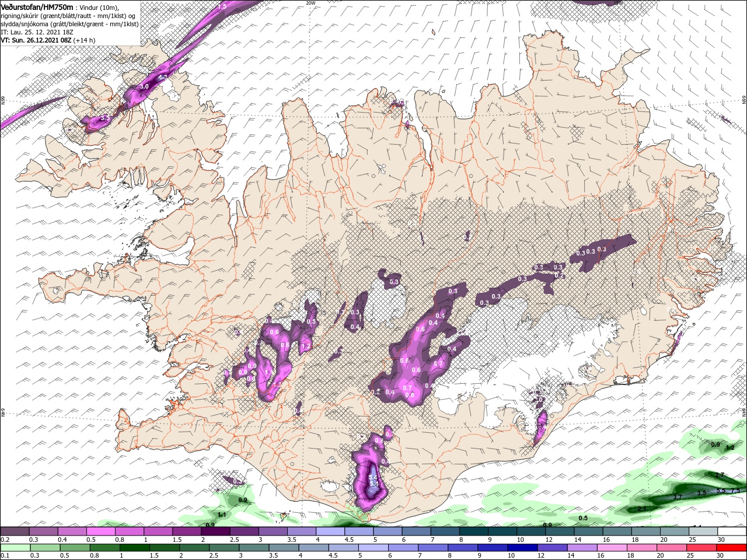Click the 2.7 rain value offshore southeast
Screen dimensions: 747x560
(x=720, y=475)
